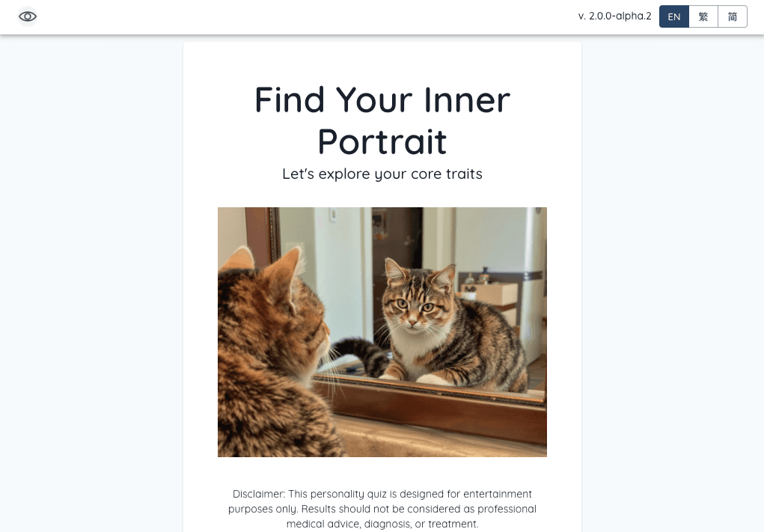This screenshot has height=532, width=764.
Task: Click the word Portrait in the title
Action: pyautogui.click(x=382, y=141)
